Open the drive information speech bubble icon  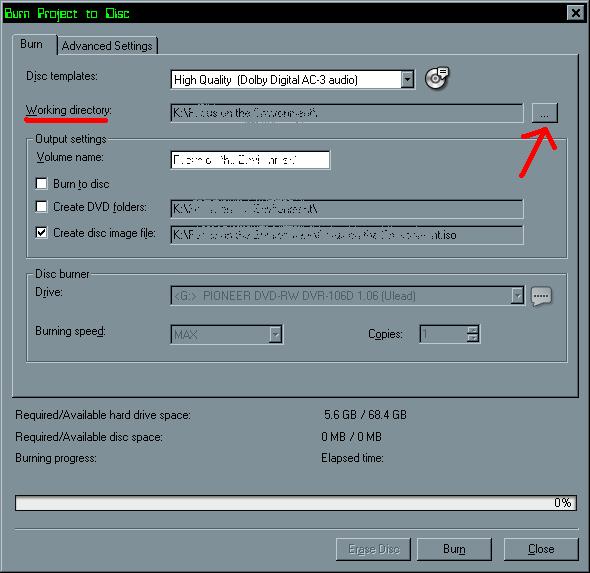pyautogui.click(x=541, y=296)
